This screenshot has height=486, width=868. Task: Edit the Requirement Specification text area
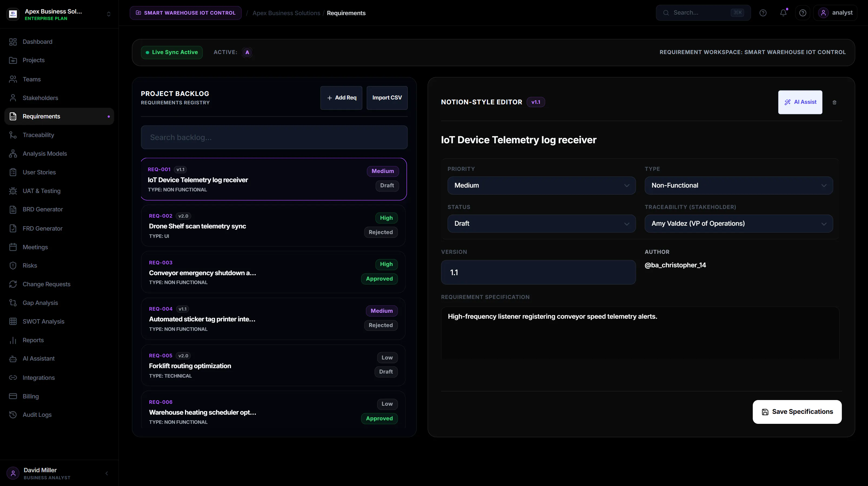pyautogui.click(x=640, y=333)
